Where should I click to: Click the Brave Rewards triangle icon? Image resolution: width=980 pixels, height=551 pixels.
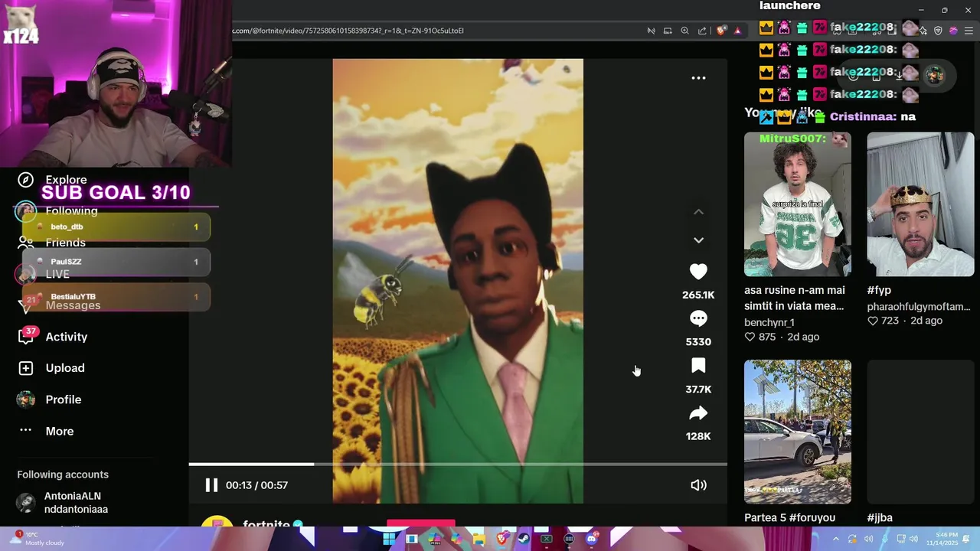click(x=737, y=31)
